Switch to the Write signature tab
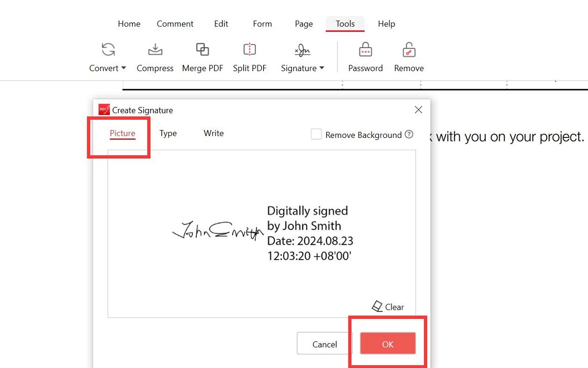588x368 pixels. point(213,133)
